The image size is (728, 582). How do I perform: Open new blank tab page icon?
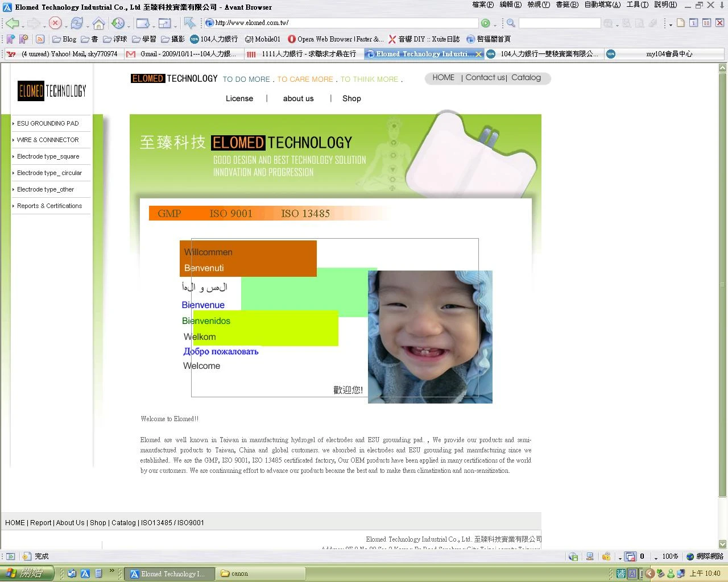point(681,23)
